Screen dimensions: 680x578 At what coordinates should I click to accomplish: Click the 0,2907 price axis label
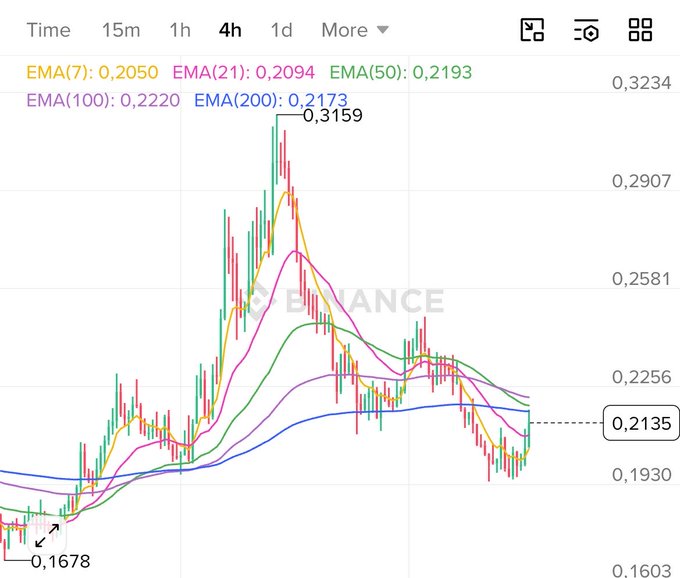tap(641, 181)
